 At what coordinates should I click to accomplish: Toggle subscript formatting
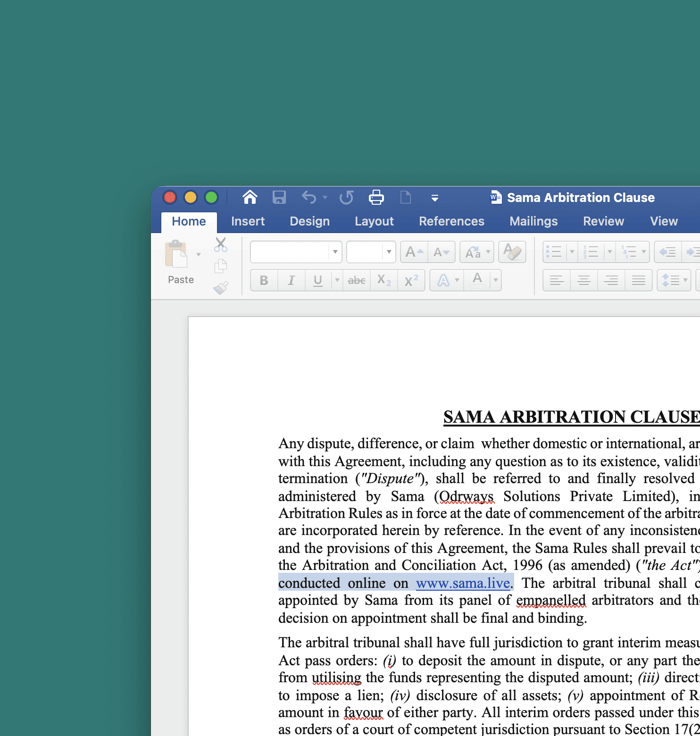click(384, 281)
